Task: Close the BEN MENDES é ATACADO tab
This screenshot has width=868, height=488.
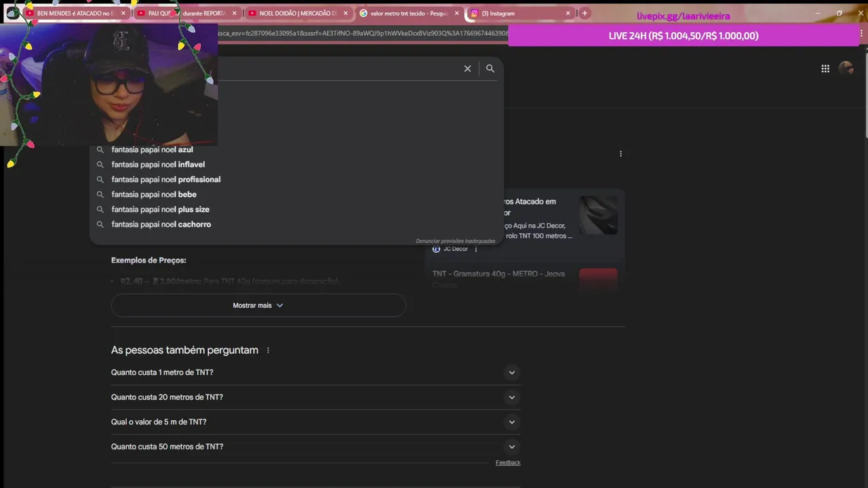Action: (x=123, y=13)
